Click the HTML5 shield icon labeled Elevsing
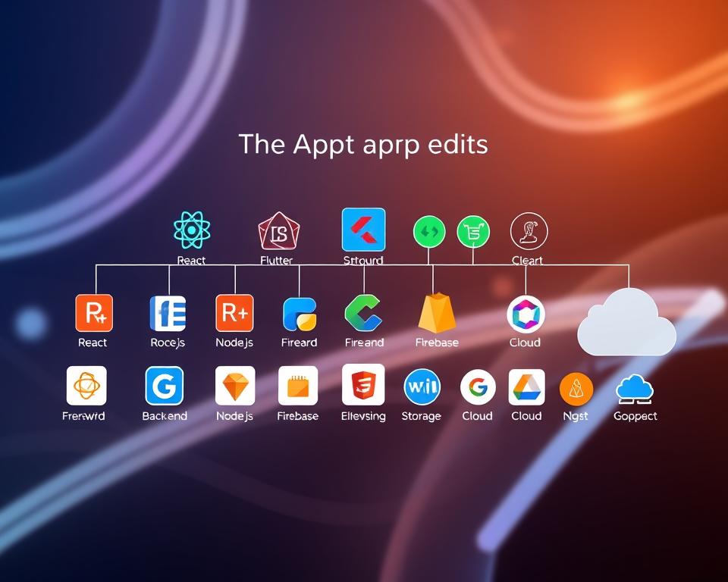Image resolution: width=728 pixels, height=582 pixels. [363, 386]
